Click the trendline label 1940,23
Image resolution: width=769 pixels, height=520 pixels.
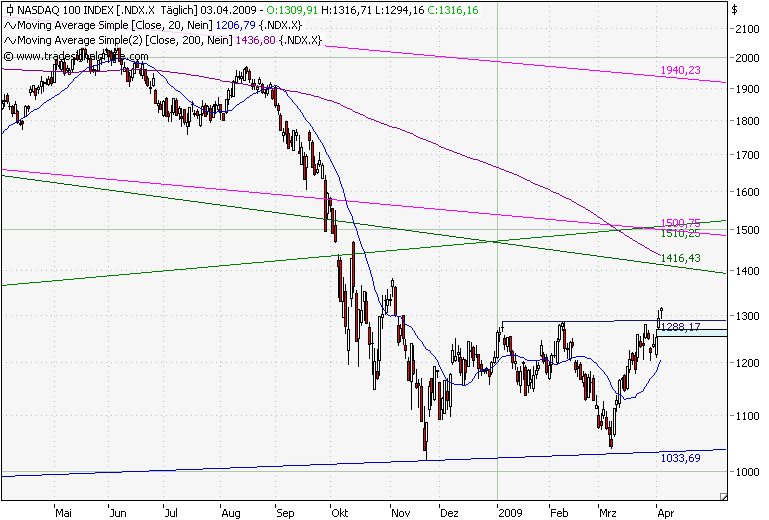pos(681,70)
